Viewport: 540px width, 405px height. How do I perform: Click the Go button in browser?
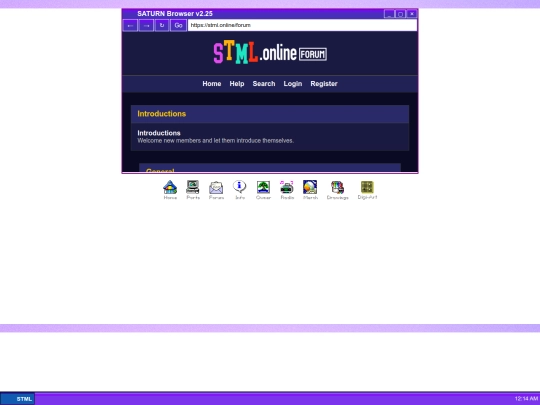(178, 25)
